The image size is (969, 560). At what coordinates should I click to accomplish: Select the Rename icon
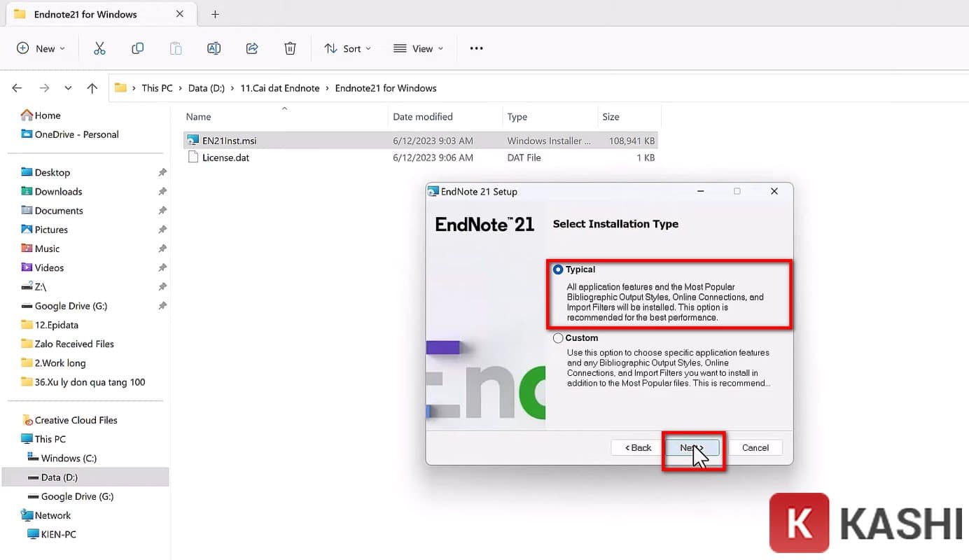pos(214,48)
